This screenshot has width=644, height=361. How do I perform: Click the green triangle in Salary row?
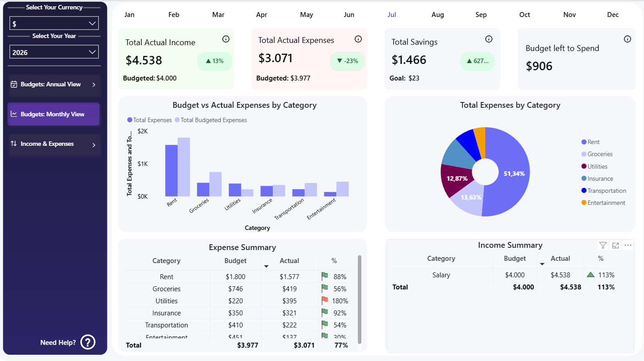click(590, 275)
